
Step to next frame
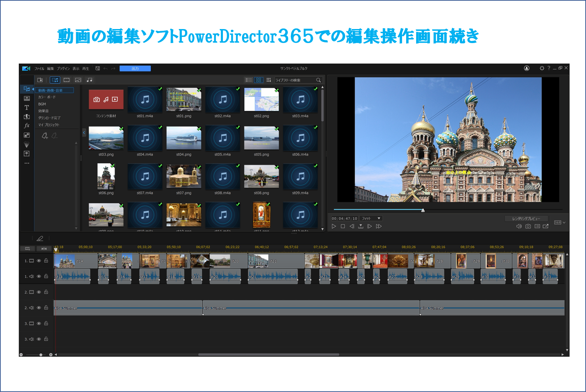[370, 226]
